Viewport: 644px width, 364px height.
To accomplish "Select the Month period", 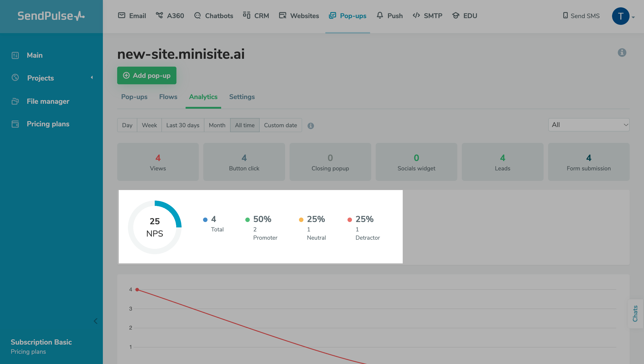I will click(x=217, y=125).
